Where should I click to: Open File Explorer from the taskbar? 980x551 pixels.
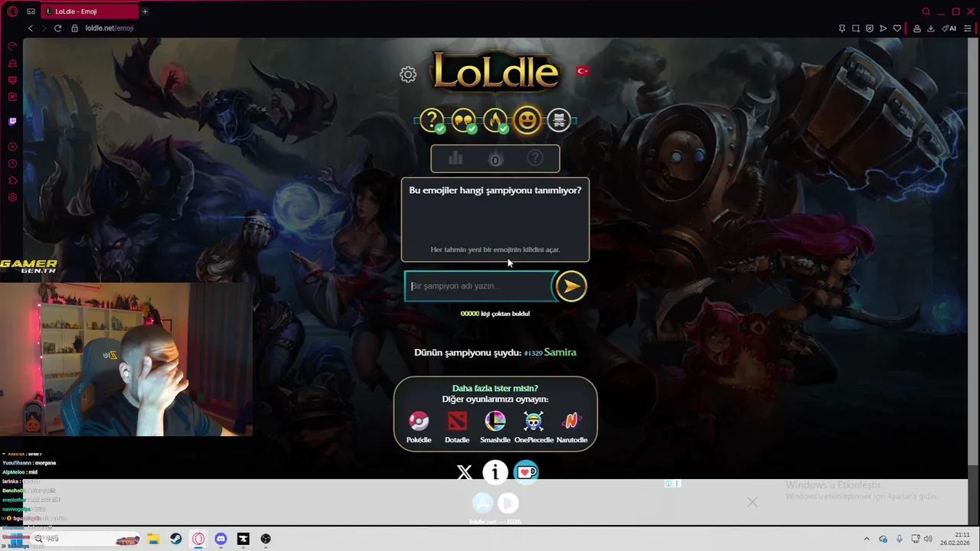click(153, 539)
